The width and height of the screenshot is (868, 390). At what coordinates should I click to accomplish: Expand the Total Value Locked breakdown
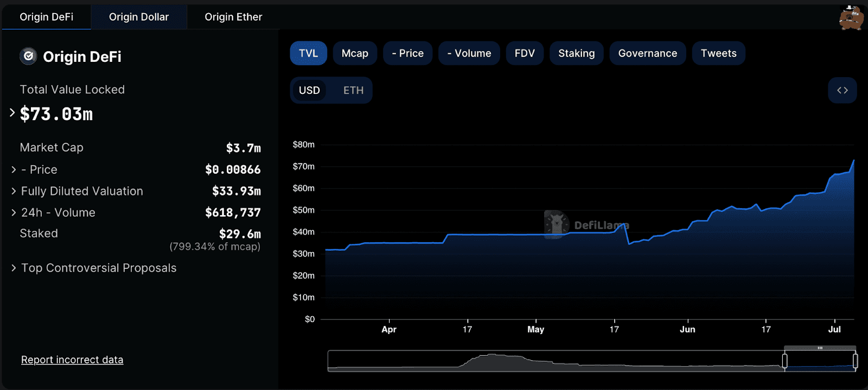coord(12,113)
